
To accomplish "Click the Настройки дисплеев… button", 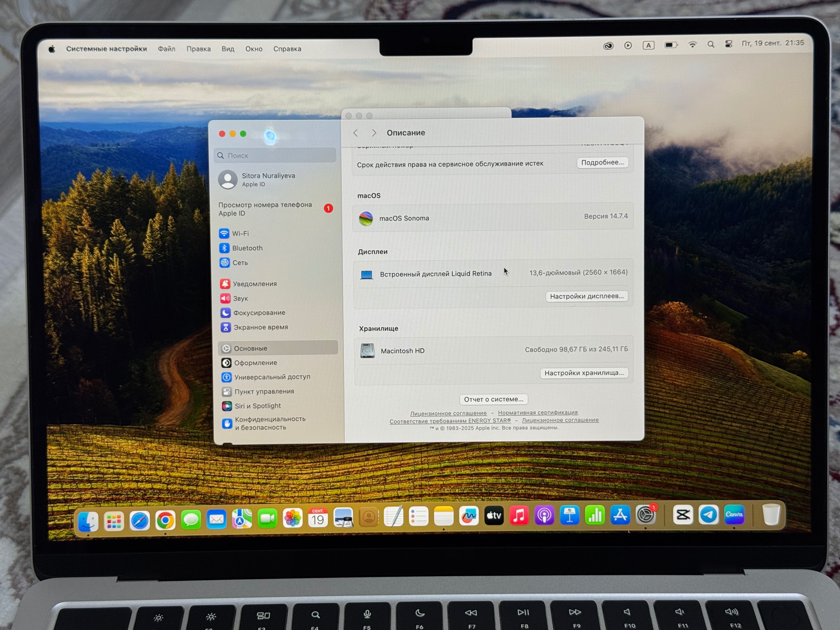I will [x=587, y=296].
